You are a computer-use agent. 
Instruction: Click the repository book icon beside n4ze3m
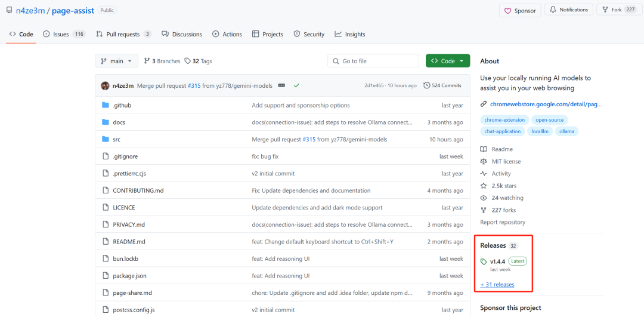pos(9,10)
